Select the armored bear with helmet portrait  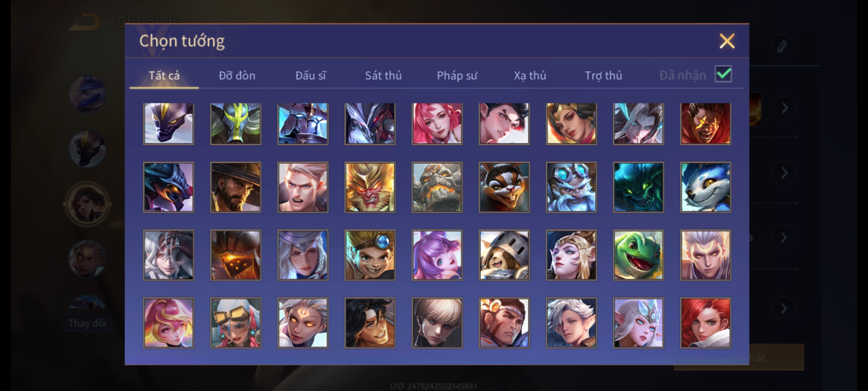(x=504, y=255)
